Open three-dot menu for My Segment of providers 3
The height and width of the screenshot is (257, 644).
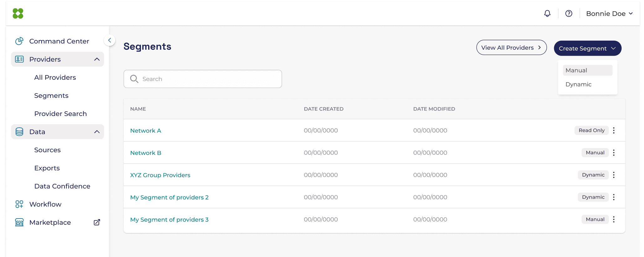614,219
